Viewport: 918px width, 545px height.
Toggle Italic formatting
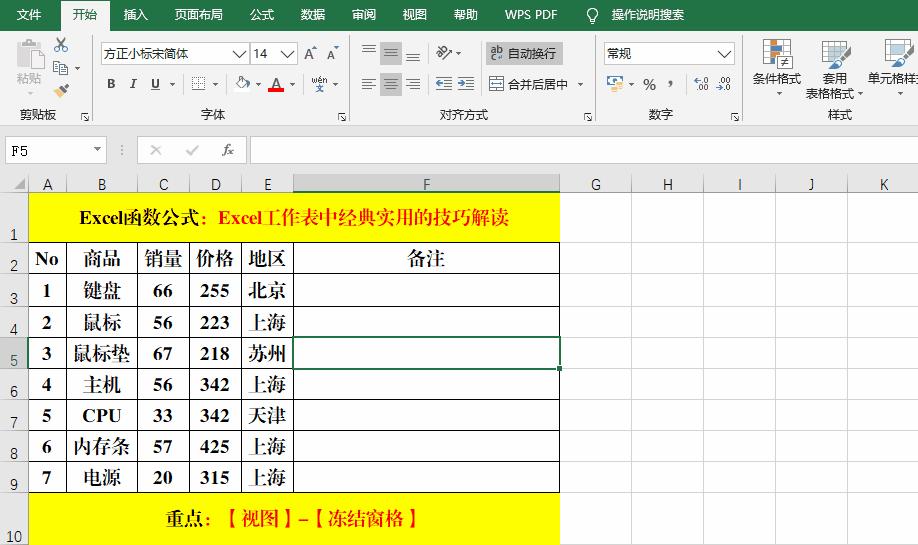133,84
